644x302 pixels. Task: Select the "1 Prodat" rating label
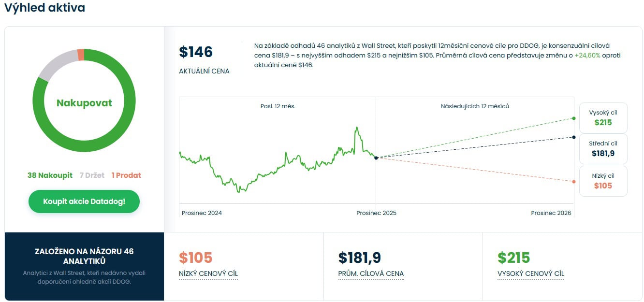click(126, 175)
